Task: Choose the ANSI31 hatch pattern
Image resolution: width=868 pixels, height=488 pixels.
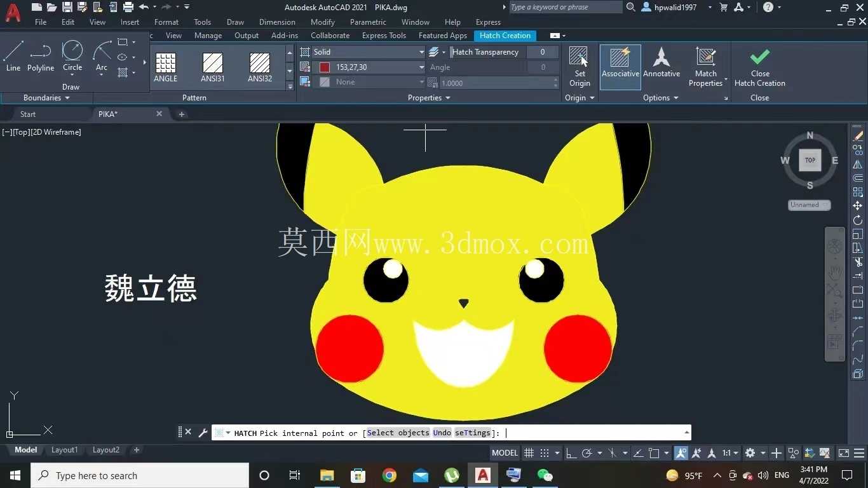Action: point(213,68)
